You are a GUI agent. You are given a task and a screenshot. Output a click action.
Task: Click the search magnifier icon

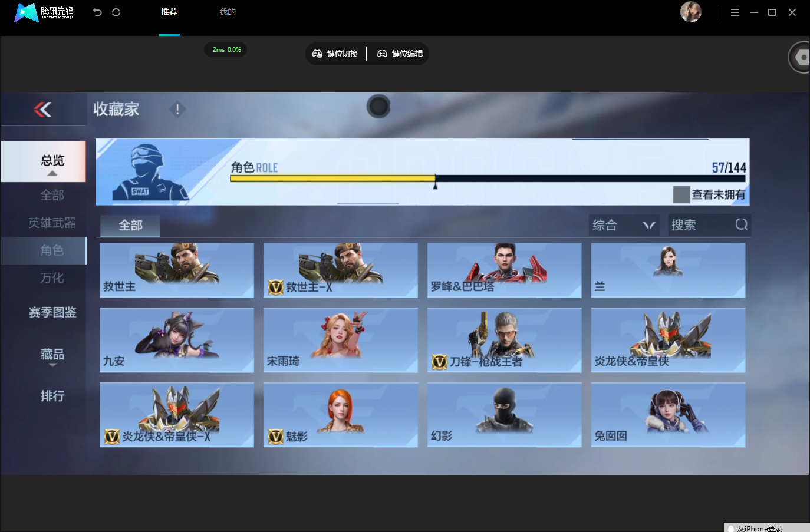742,224
